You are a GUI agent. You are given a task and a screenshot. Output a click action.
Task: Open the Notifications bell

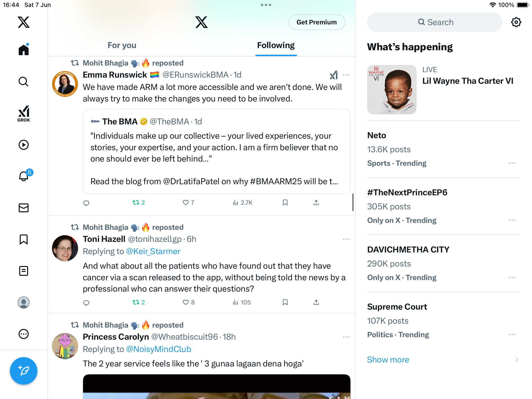(x=24, y=176)
